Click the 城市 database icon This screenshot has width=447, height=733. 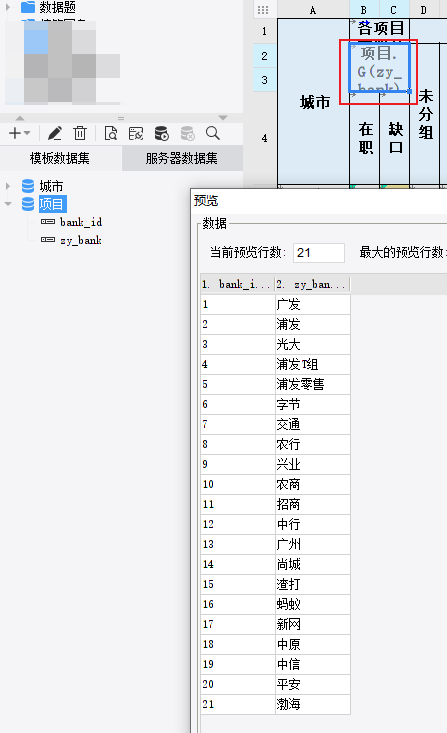click(x=28, y=186)
